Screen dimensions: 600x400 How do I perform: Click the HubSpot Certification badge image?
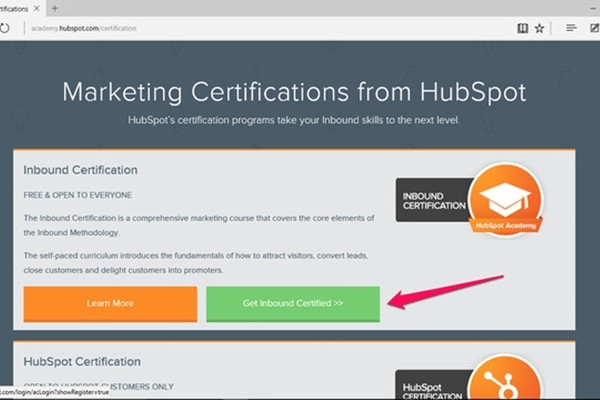[x=470, y=377]
